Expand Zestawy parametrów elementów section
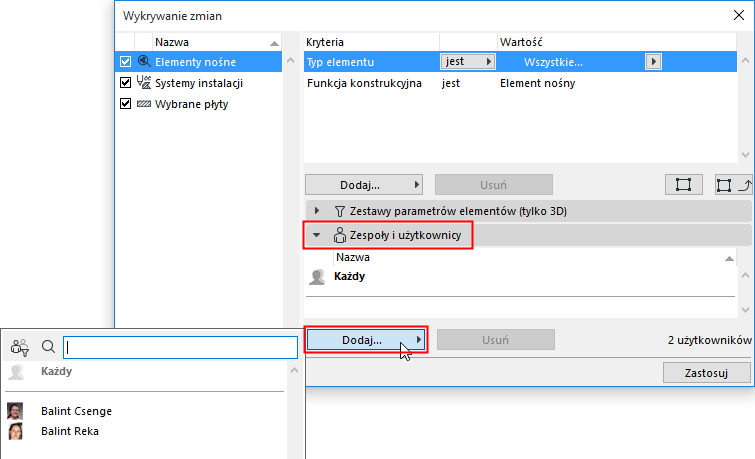 (x=318, y=211)
